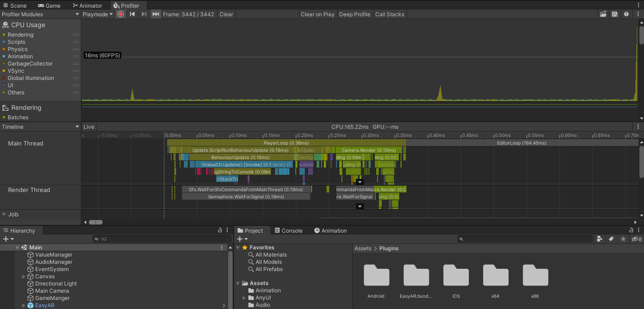This screenshot has height=309, width=644.
Task: Expand EasyAR prefab in Hierarchy
Action: pos(24,305)
